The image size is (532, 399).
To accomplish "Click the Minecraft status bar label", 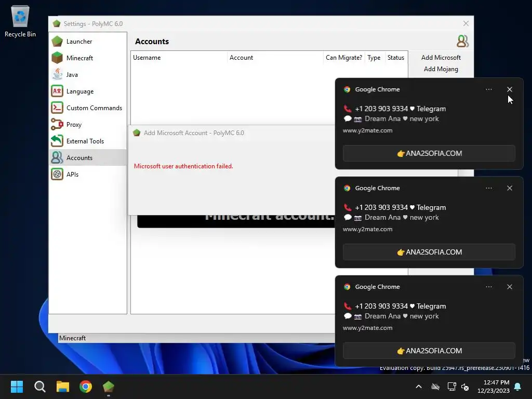I will point(73,338).
